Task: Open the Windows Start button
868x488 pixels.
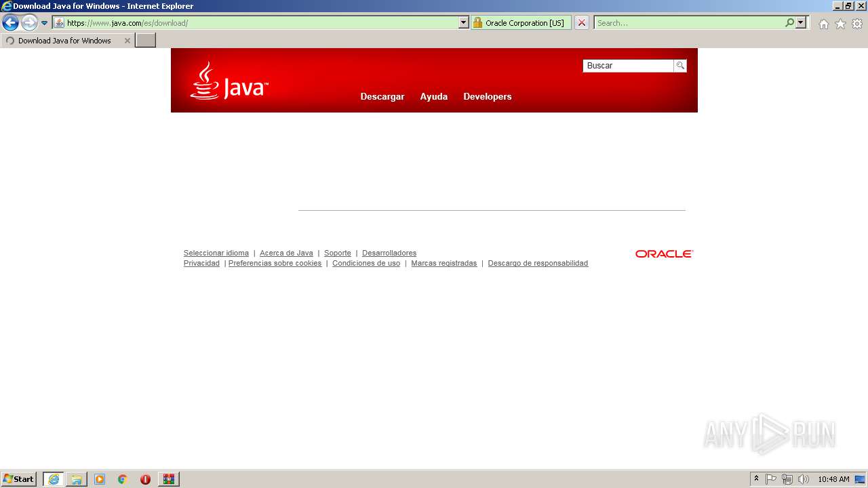Action: click(x=19, y=479)
